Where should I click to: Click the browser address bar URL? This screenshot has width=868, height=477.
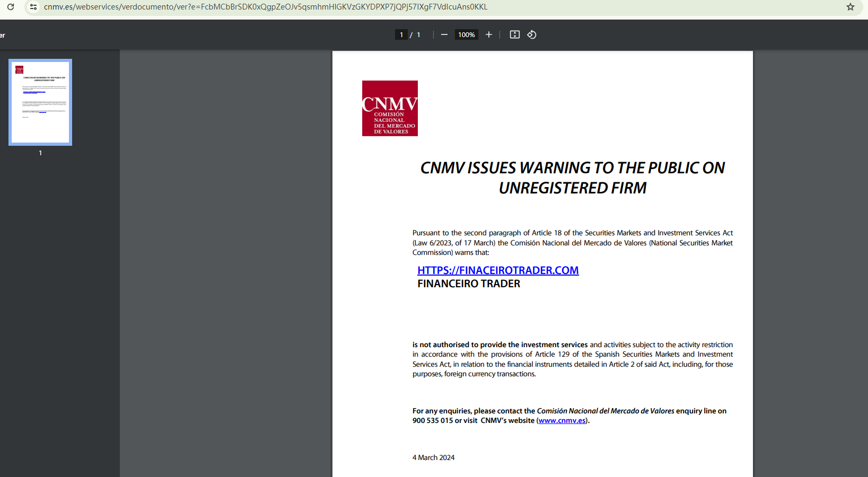[x=265, y=7]
